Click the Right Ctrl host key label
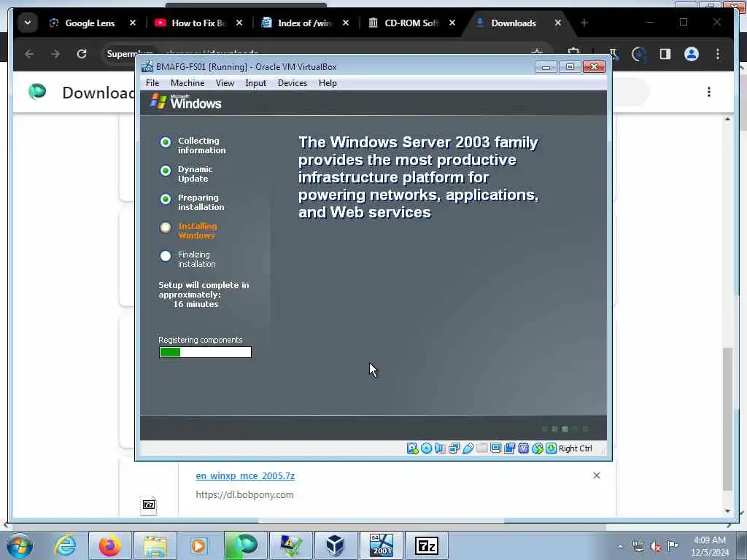Screen dimensions: 747x560 tap(575, 448)
